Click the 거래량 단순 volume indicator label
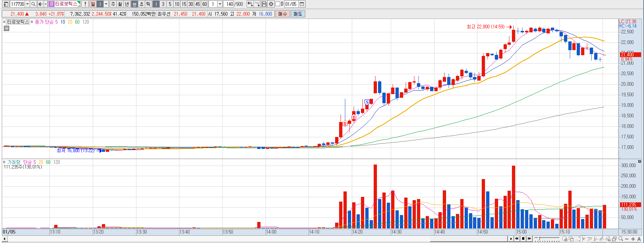This screenshot has height=243, width=644. point(19,162)
